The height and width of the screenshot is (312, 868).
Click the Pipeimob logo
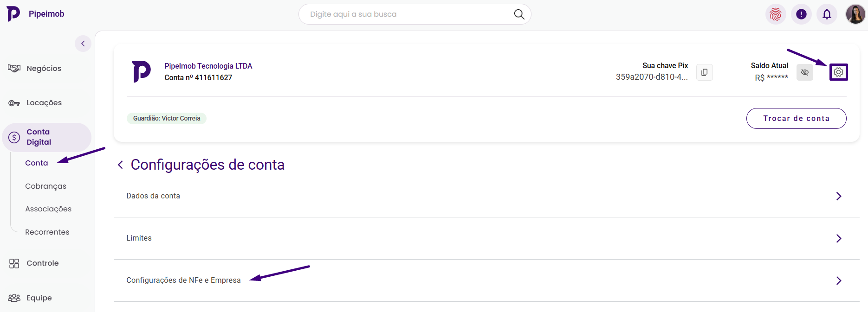[x=14, y=14]
